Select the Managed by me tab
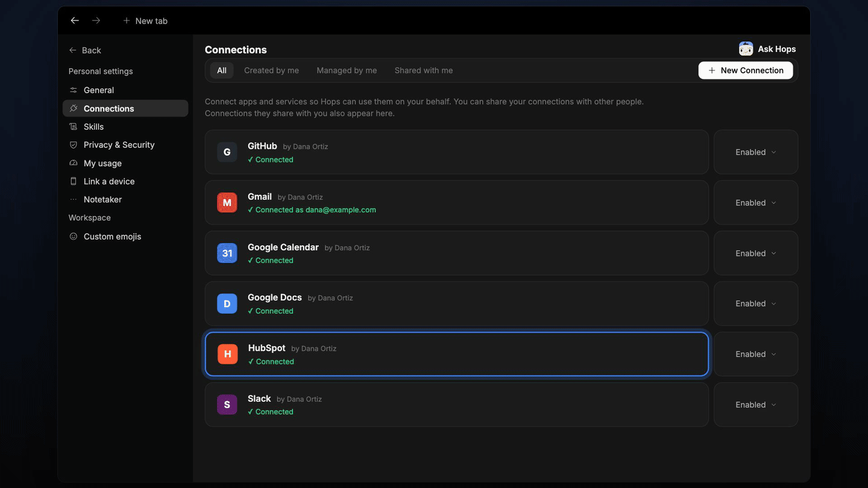This screenshot has height=488, width=868. pyautogui.click(x=347, y=70)
